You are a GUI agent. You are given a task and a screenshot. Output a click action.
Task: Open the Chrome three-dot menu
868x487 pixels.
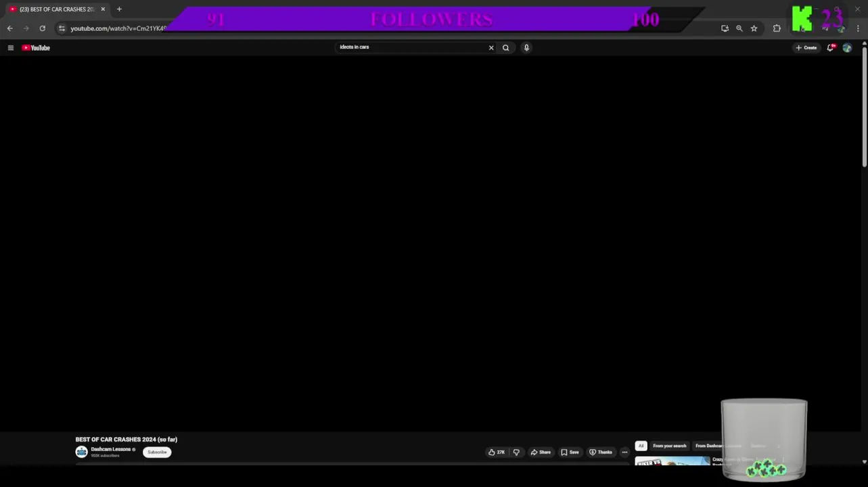[858, 28]
